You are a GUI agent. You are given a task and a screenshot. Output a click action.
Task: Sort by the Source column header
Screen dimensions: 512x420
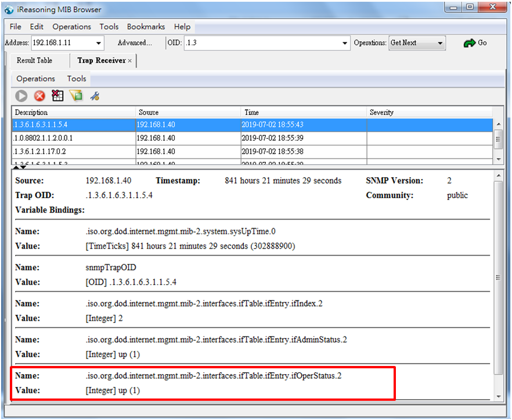(188, 113)
